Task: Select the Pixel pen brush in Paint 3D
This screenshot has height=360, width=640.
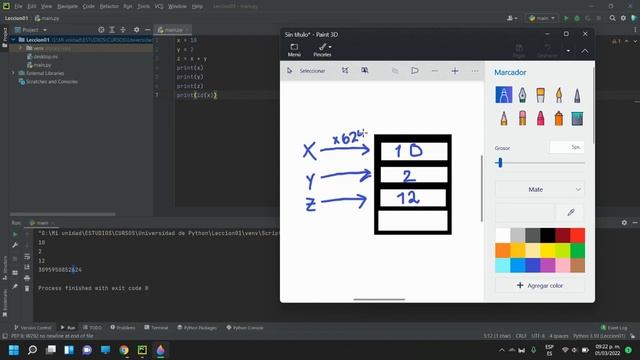Action: (577, 95)
